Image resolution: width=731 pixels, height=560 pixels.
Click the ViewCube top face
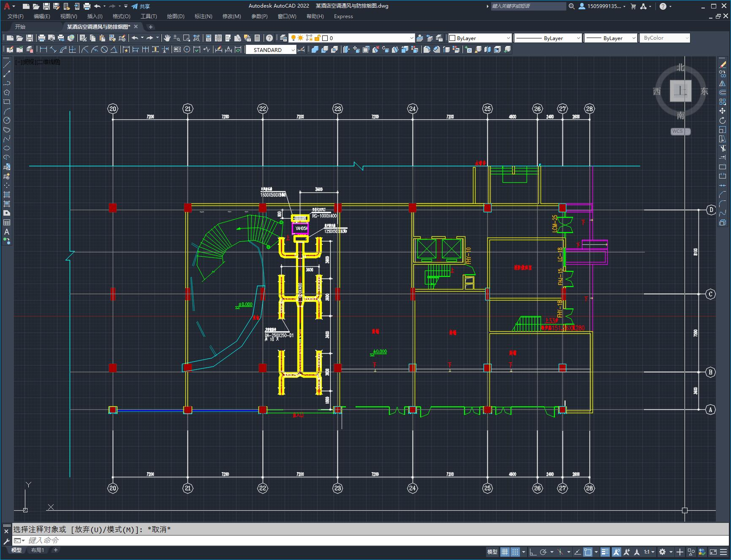click(680, 91)
